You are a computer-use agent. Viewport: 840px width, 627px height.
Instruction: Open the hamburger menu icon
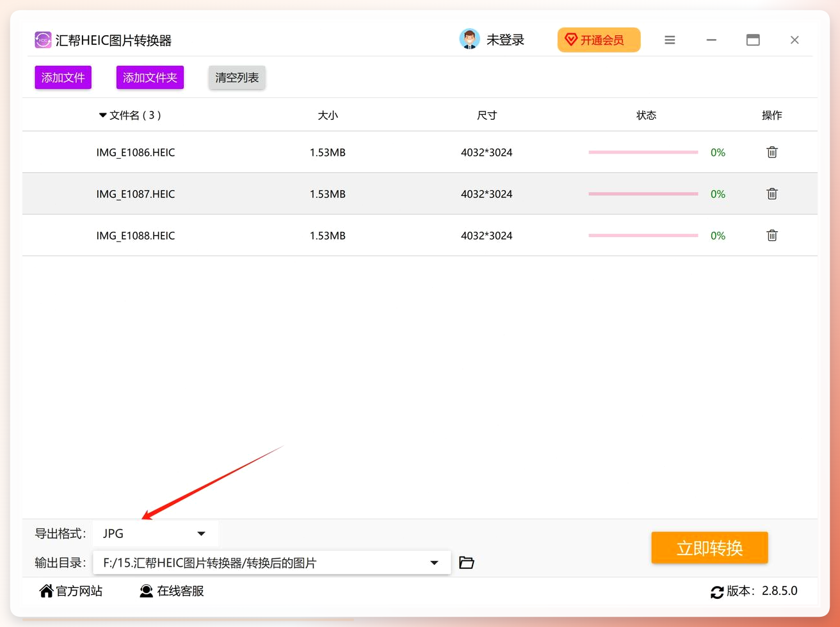click(670, 40)
